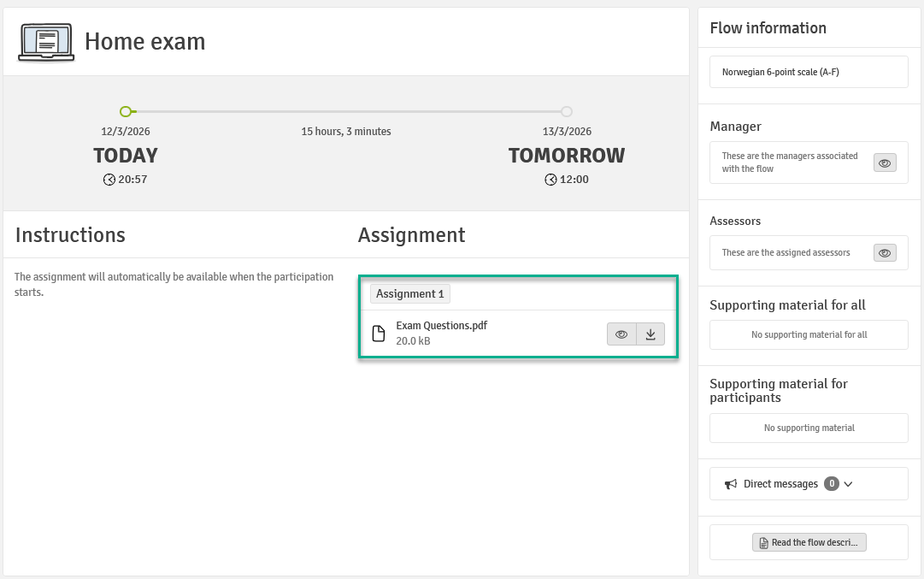Viewport: 924px width, 579px height.
Task: Click the grey end timeline marker
Action: [567, 111]
